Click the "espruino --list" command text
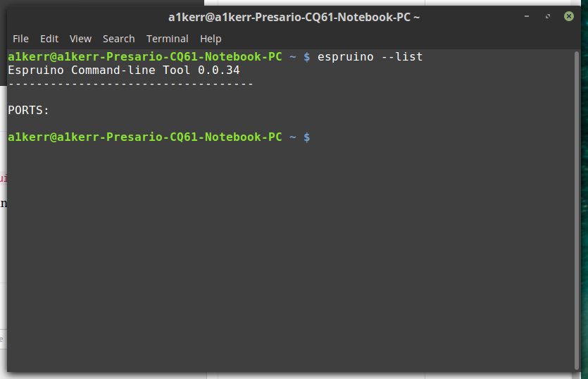This screenshot has width=588, height=379. pyautogui.click(x=370, y=56)
